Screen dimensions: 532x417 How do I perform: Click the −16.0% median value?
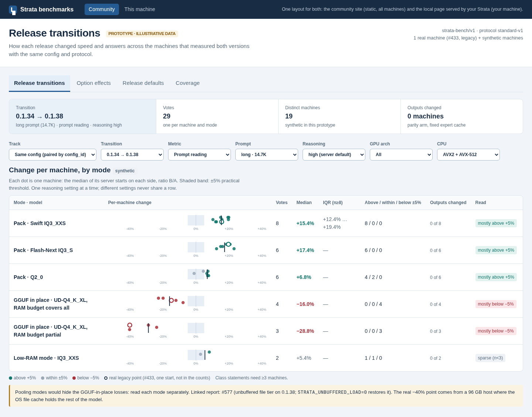305,304
